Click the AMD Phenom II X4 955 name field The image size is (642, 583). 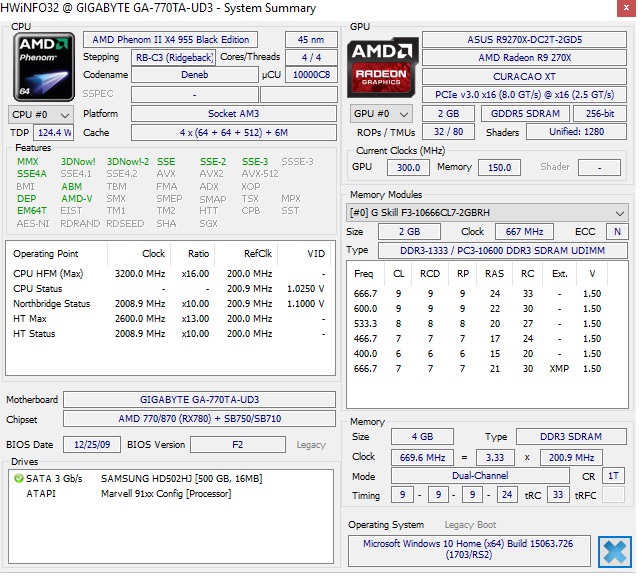(x=170, y=40)
